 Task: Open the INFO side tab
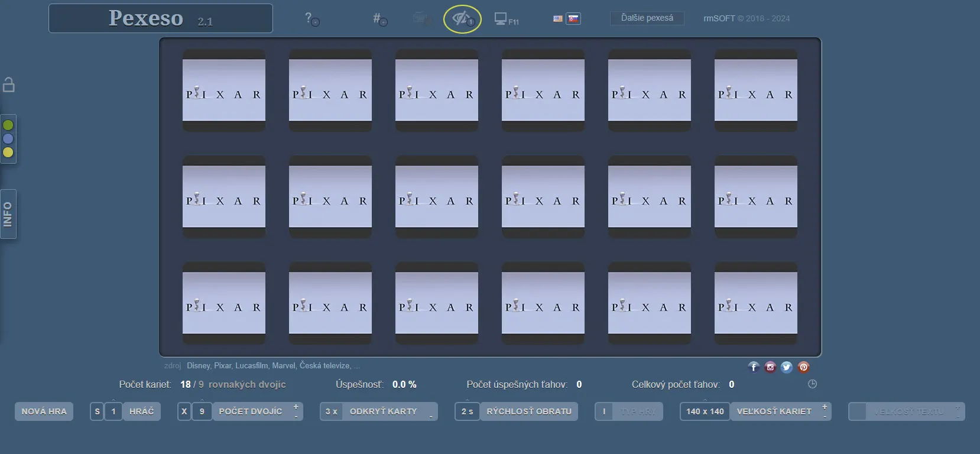[8, 214]
